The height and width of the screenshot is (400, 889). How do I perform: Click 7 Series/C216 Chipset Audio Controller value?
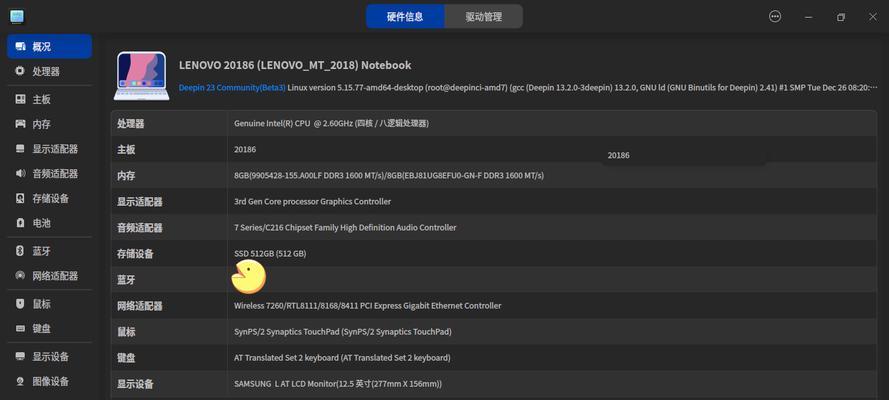coord(345,228)
